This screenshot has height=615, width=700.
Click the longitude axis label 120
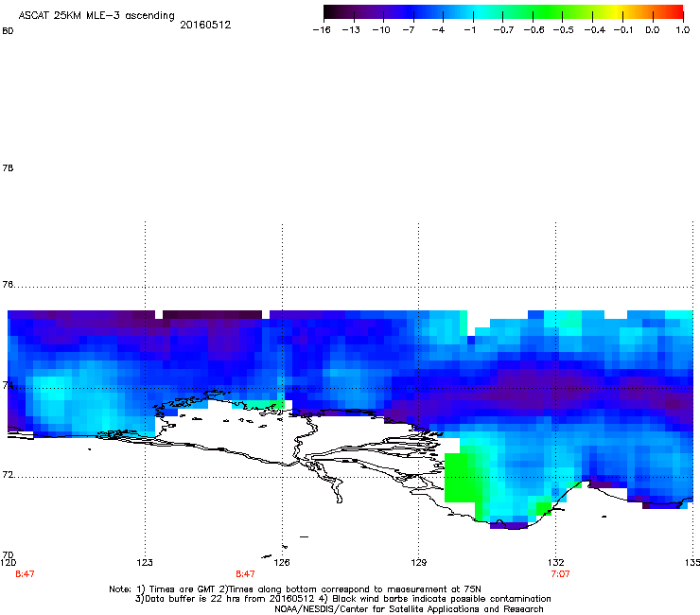click(x=8, y=562)
